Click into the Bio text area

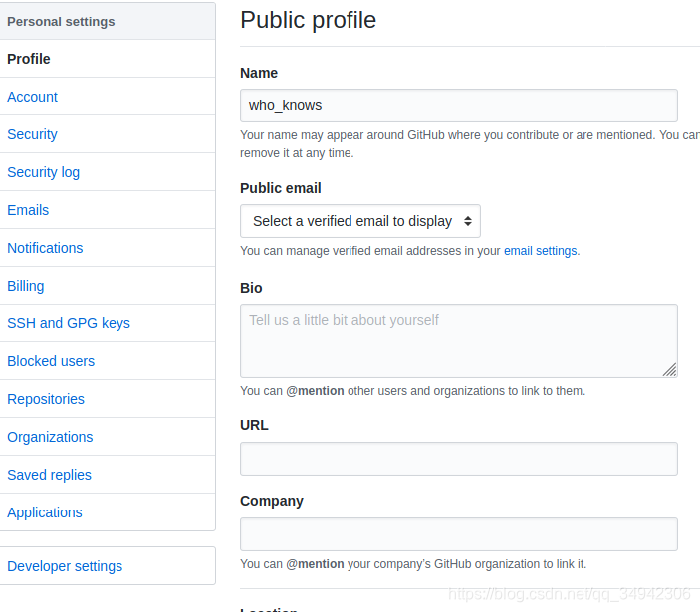pyautogui.click(x=459, y=340)
